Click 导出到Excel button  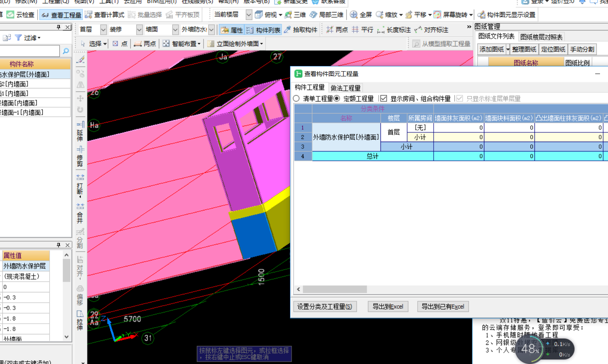pyautogui.click(x=388, y=306)
